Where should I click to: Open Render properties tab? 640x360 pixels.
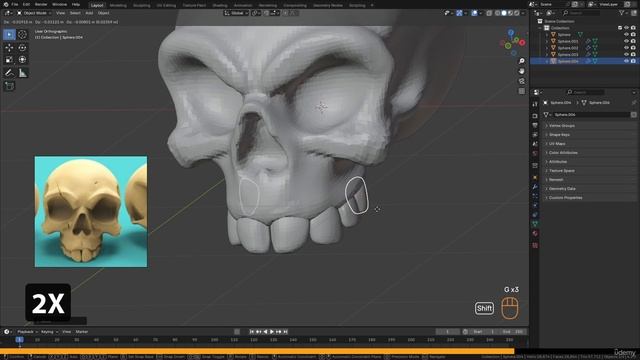click(x=535, y=116)
